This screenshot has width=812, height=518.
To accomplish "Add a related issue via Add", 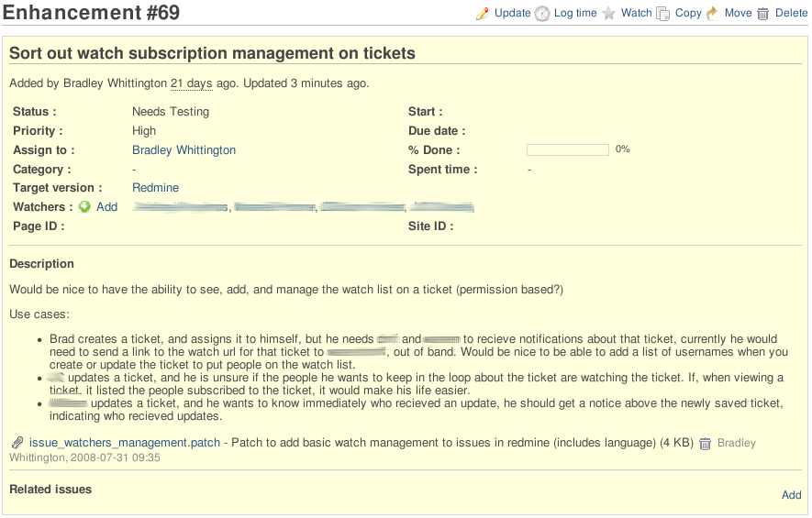I will click(791, 495).
